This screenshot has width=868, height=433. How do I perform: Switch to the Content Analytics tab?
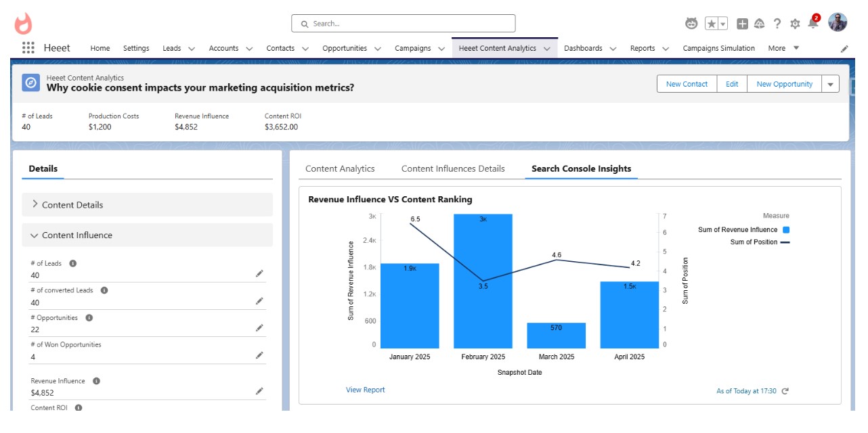click(x=340, y=168)
